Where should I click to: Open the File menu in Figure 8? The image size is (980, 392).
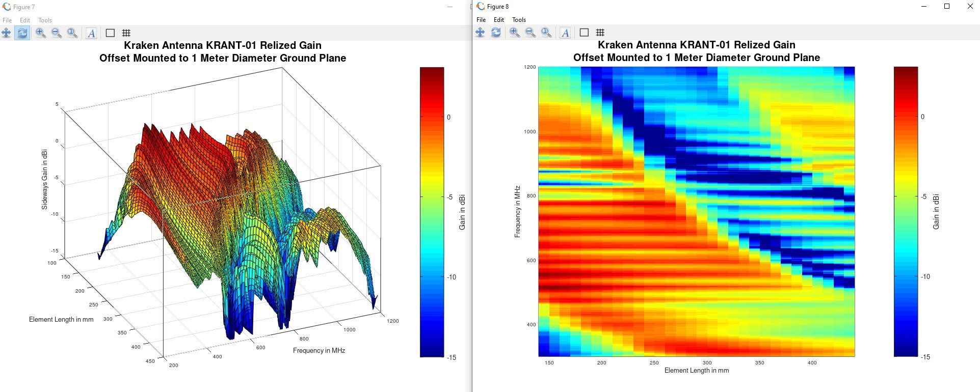pyautogui.click(x=481, y=20)
